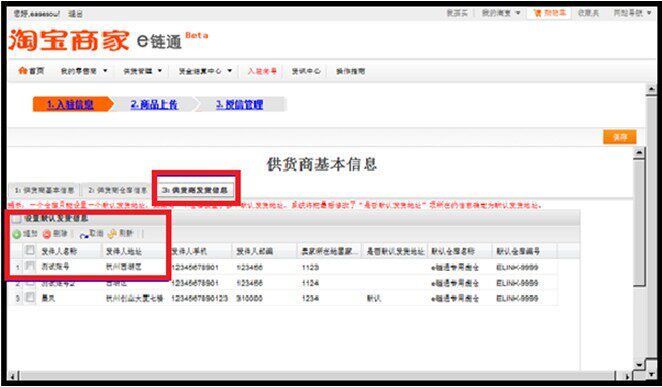This screenshot has width=662, height=387.
Task: Open the 我的淘宝 dropdown in top bar
Action: coord(501,13)
